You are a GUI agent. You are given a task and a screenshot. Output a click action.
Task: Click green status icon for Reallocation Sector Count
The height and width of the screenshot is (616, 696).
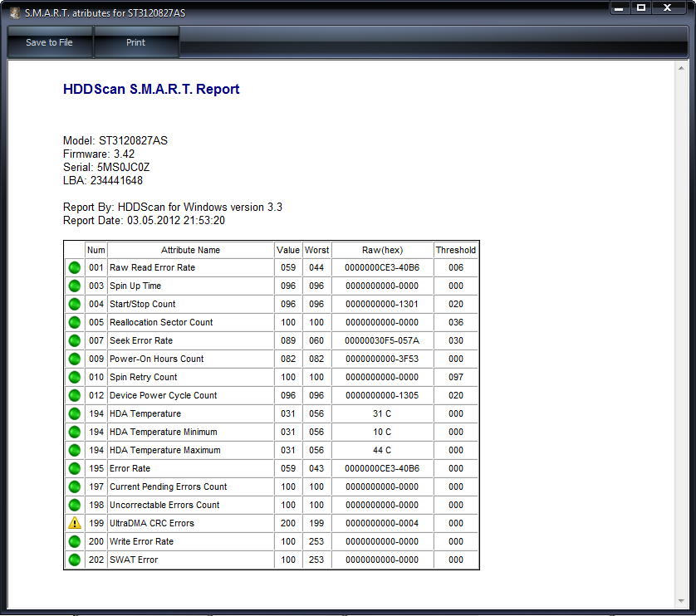(x=75, y=322)
